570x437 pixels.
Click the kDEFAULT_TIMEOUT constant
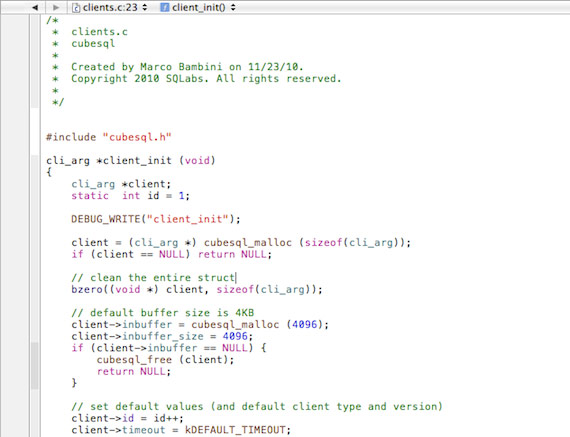235,430
